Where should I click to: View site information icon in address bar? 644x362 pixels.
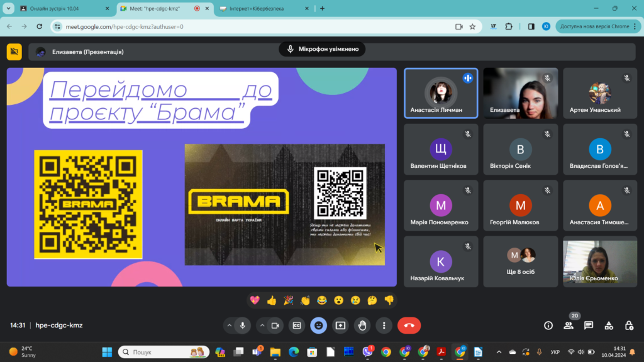pos(57,26)
